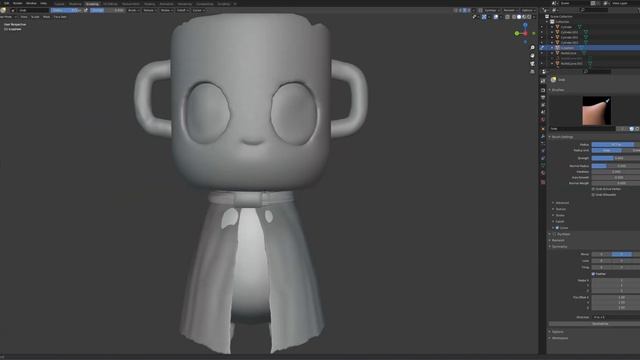Select material preview viewport shading
Viewport: 640px width, 360px height.
524,17
